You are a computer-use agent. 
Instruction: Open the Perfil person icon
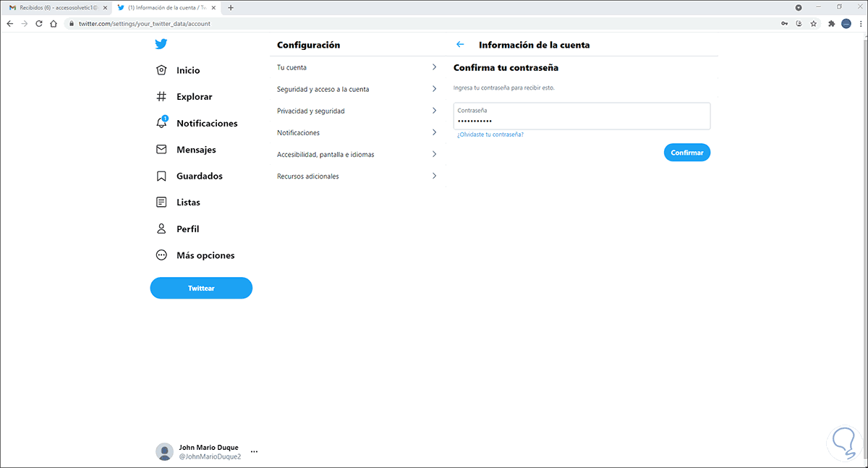click(162, 229)
